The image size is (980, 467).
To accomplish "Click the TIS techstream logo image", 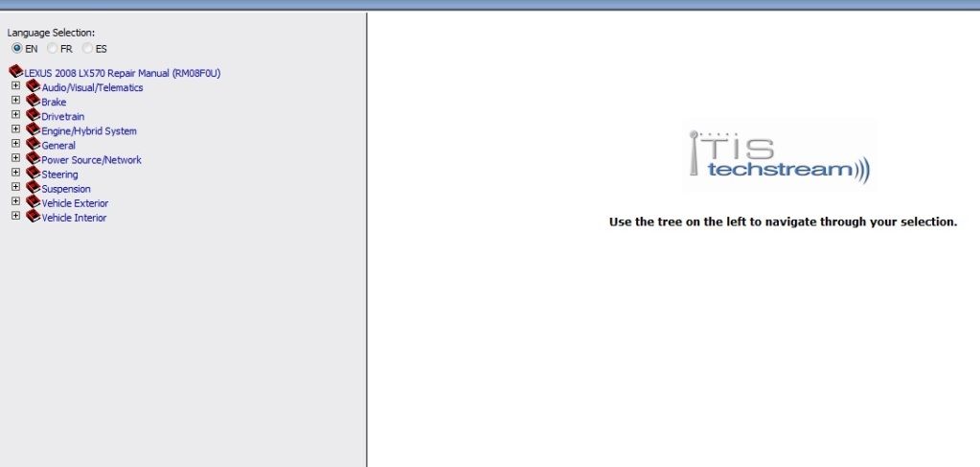I will pos(780,155).
